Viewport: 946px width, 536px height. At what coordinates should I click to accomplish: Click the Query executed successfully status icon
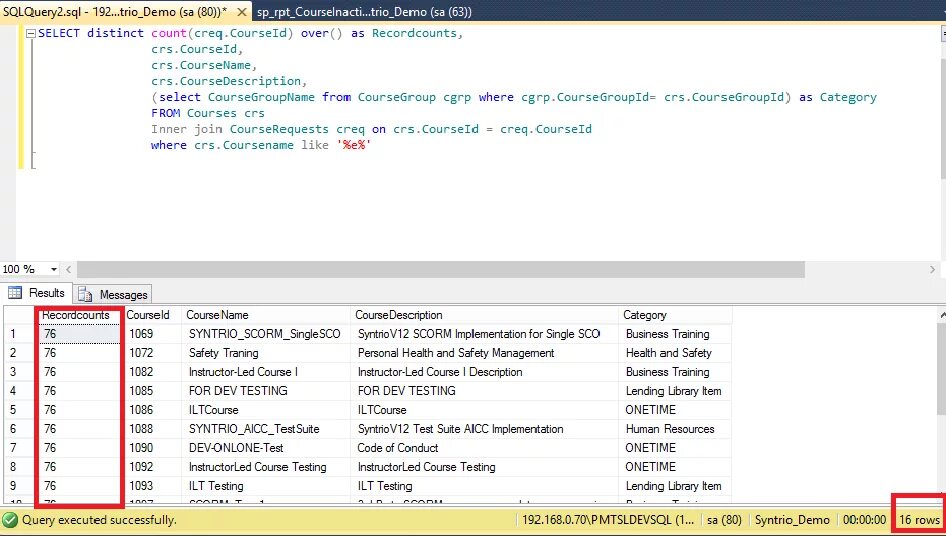tap(10, 520)
